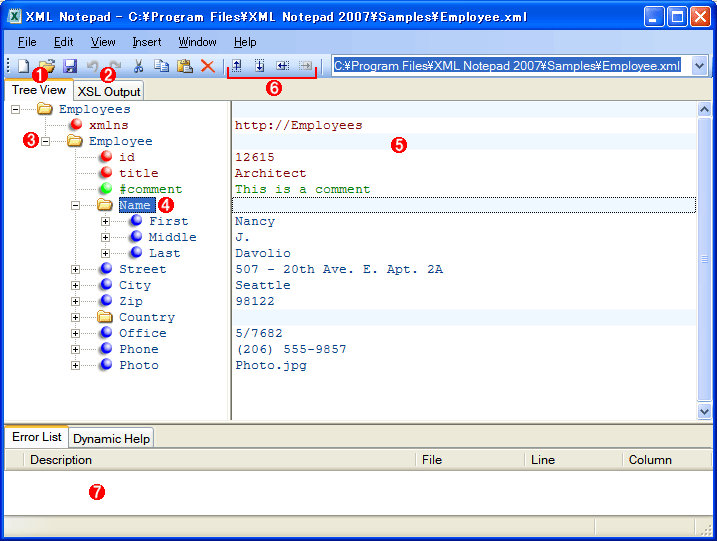The image size is (717, 541).
Task: Select the Name element in the tree
Action: pos(135,205)
